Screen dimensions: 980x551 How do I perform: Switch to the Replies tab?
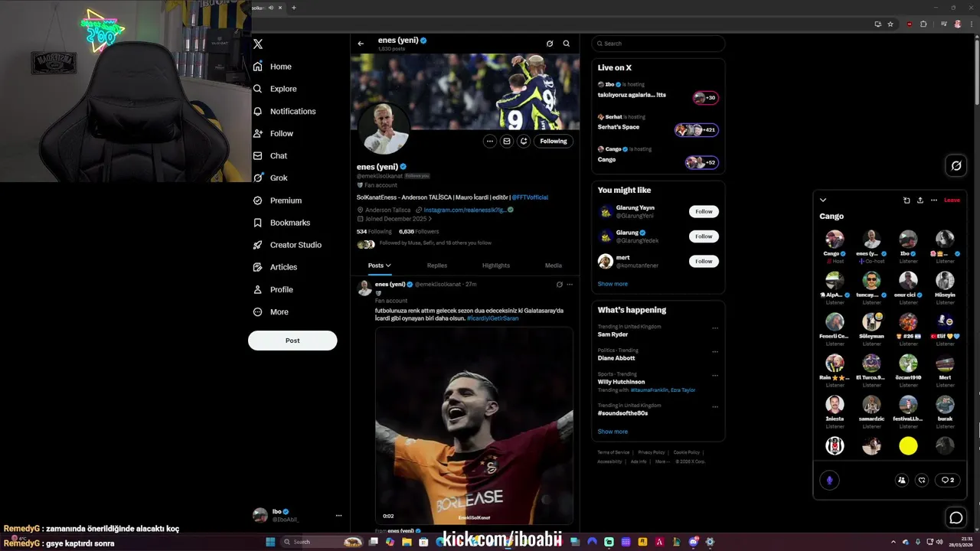[437, 266]
